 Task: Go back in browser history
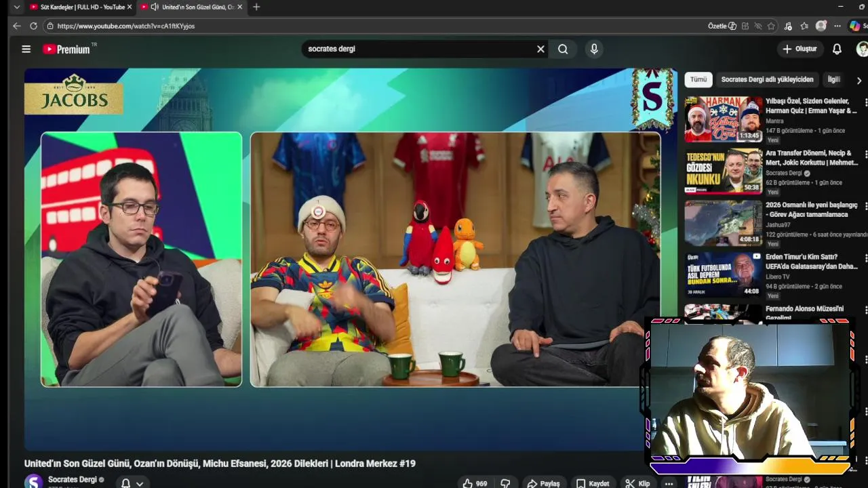click(17, 26)
